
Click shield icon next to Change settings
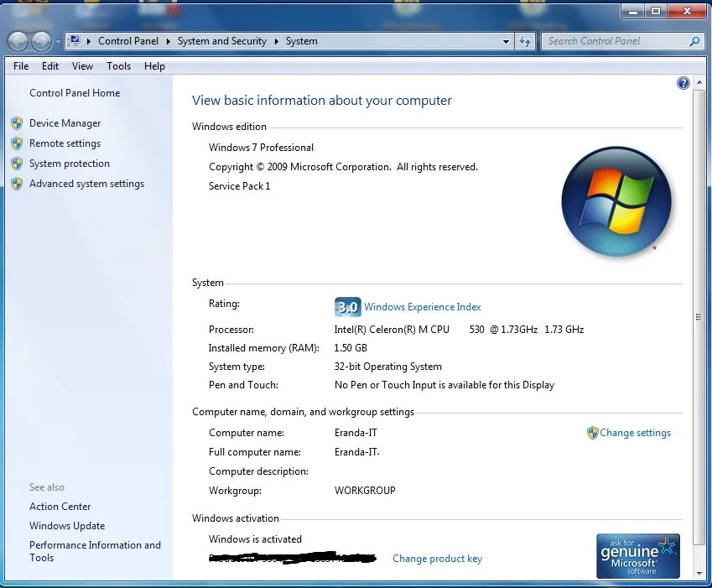coord(592,433)
